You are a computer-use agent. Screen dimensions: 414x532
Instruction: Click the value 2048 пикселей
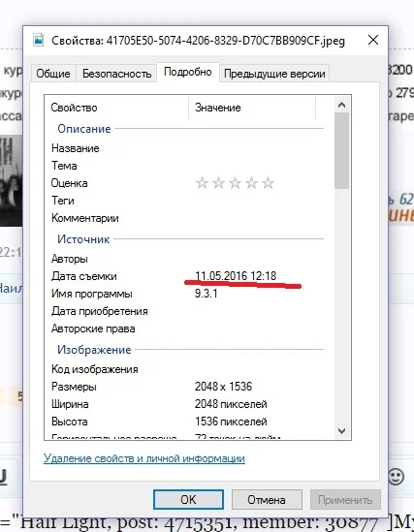coord(231,404)
